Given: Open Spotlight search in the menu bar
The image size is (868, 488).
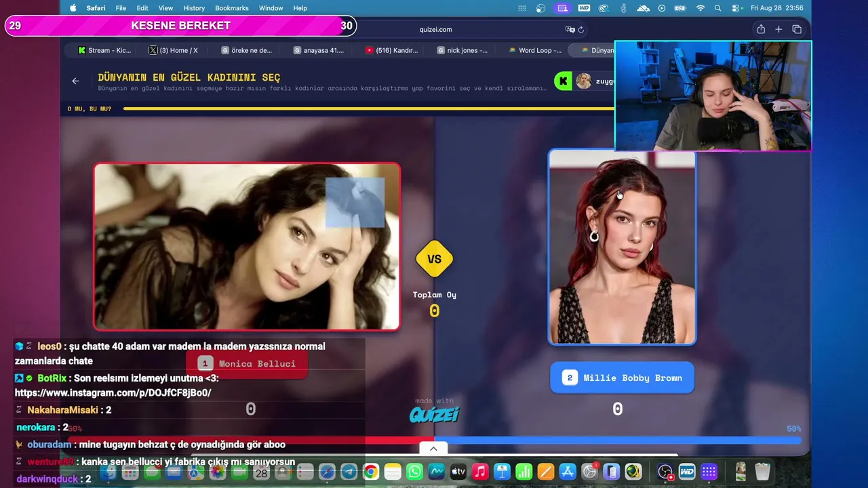Looking at the screenshot, I should pyautogui.click(x=718, y=8).
